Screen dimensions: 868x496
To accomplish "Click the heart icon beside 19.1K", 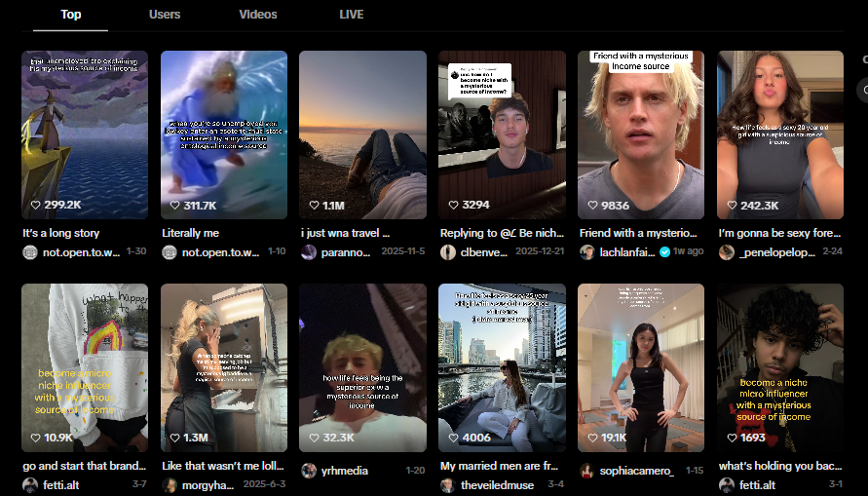I will pyautogui.click(x=592, y=438).
